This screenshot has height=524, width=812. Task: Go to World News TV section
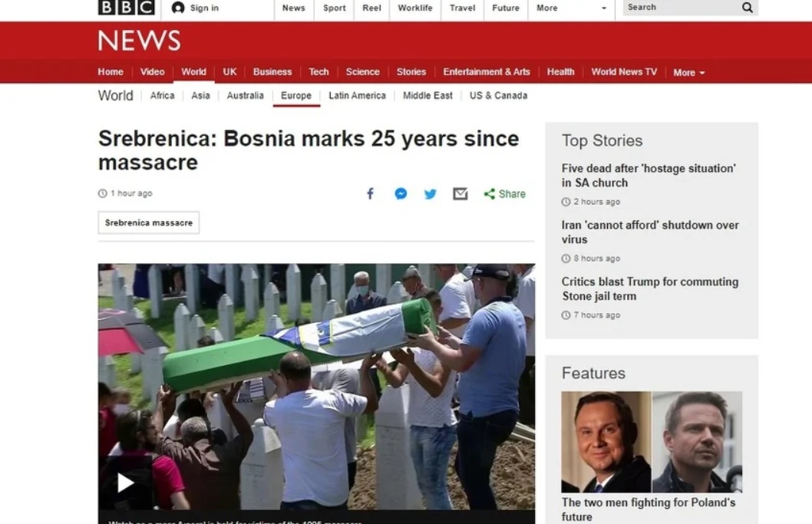tap(624, 71)
